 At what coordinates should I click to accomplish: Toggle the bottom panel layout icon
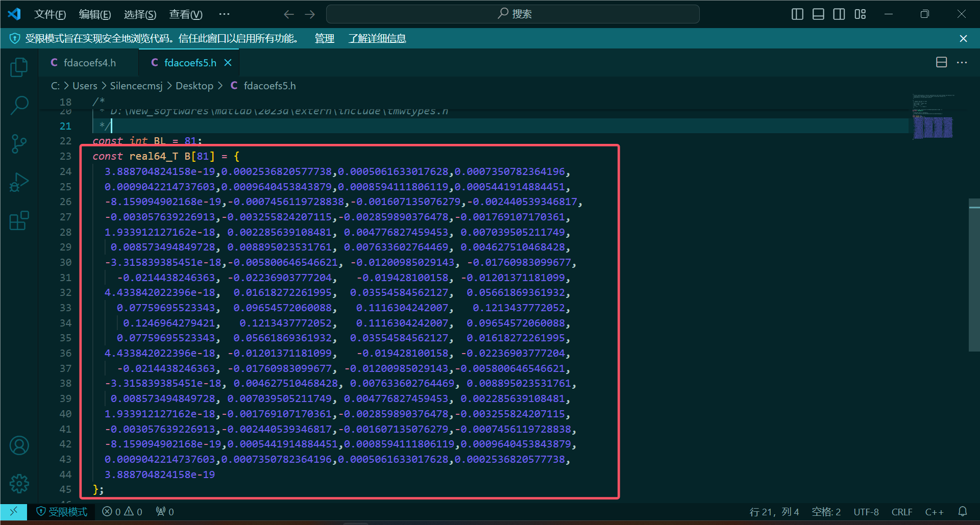(818, 14)
